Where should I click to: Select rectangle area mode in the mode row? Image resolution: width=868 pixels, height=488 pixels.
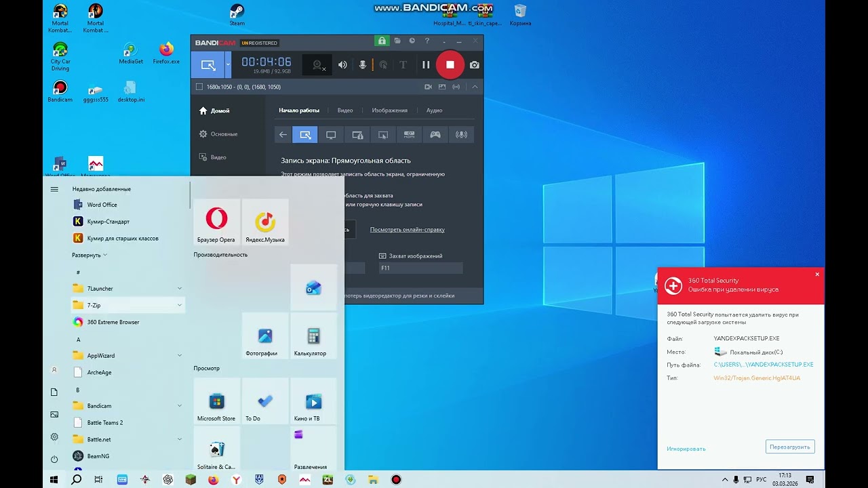coord(305,135)
